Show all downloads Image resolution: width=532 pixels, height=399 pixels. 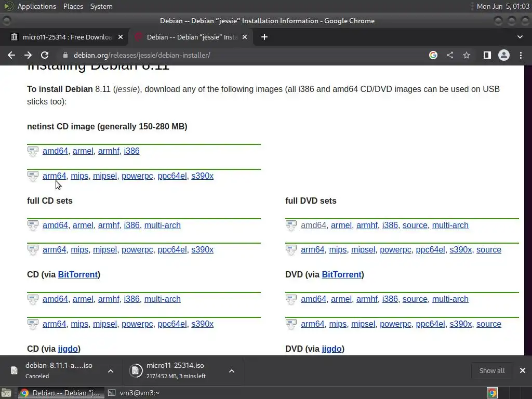coord(491,370)
